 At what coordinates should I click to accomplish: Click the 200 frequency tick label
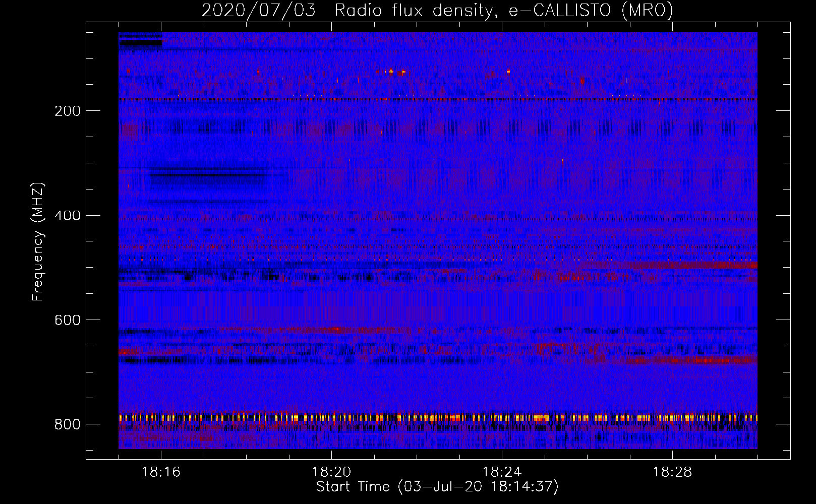[x=68, y=111]
